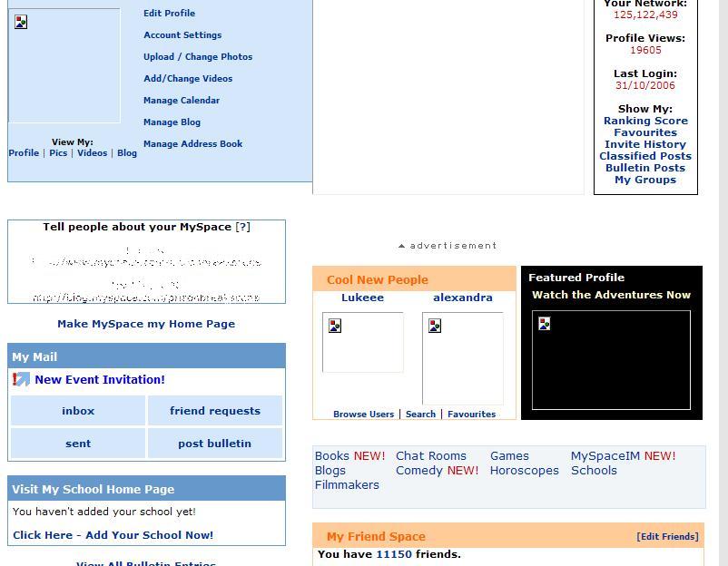728x566 pixels.
Task: Click Search under Cool New People
Action: click(420, 414)
